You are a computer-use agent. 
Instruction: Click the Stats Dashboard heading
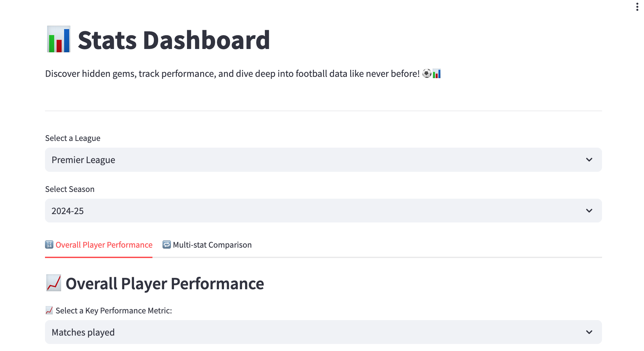click(x=173, y=39)
